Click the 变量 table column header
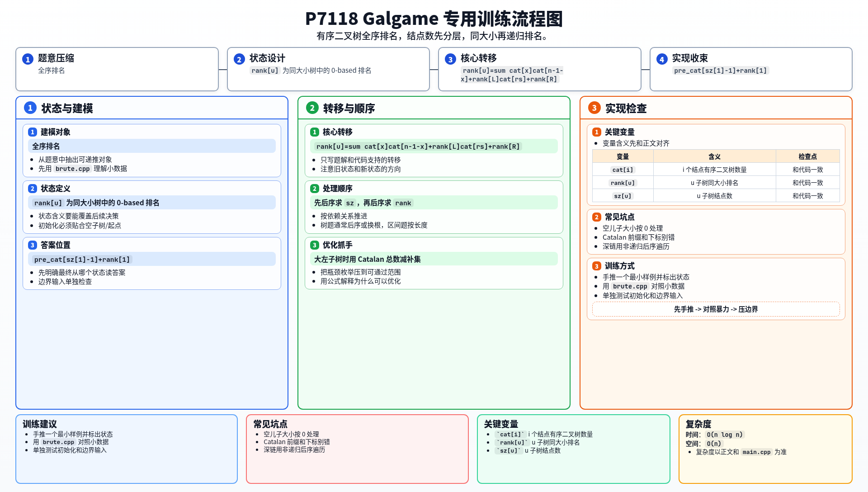The width and height of the screenshot is (868, 492). click(623, 156)
